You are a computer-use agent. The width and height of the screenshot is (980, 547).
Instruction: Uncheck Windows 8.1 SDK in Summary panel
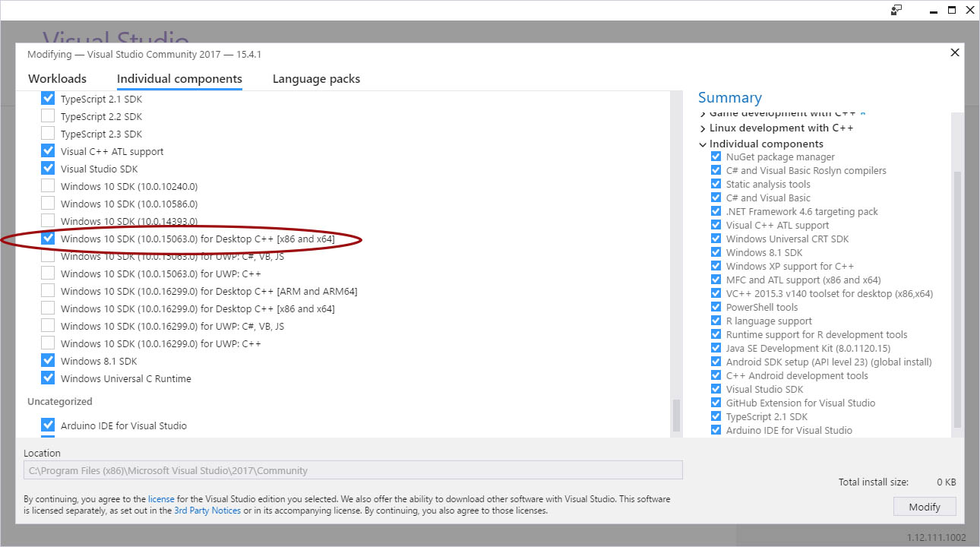coord(716,253)
